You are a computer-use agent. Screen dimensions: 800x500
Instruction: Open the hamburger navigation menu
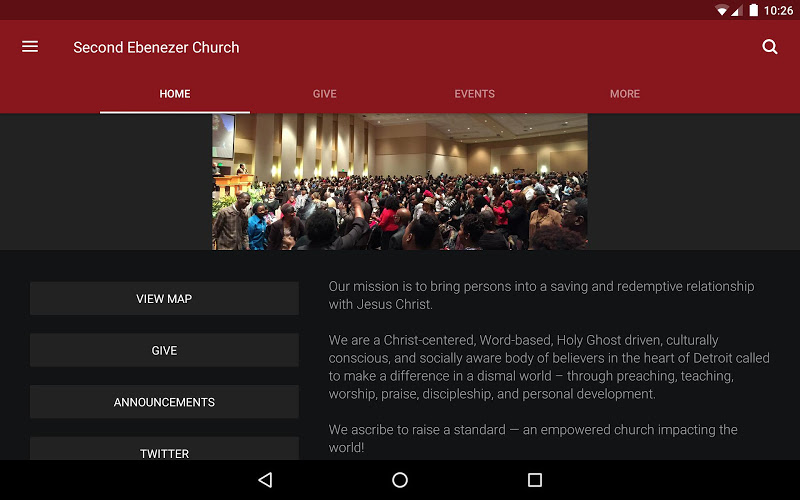(30, 47)
